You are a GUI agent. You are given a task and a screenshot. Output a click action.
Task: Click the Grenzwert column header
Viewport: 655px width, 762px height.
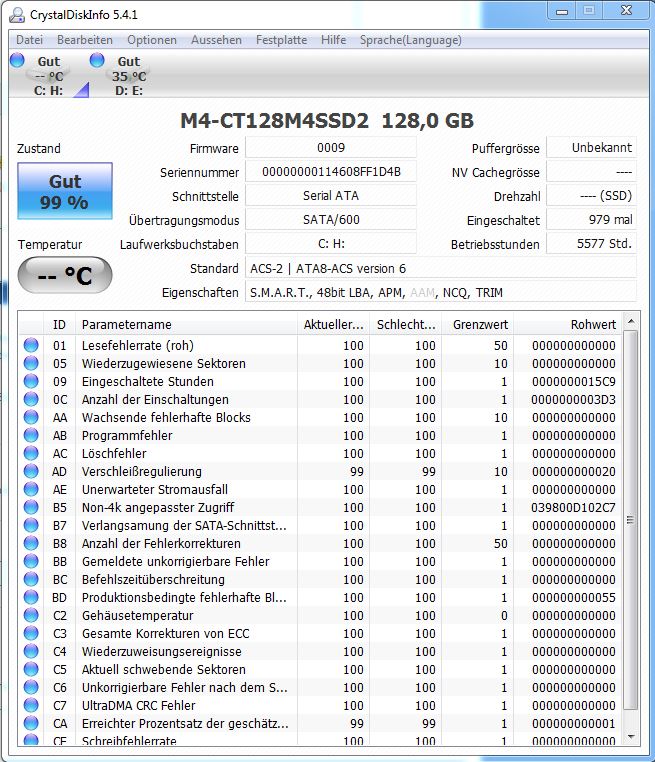[x=478, y=324]
